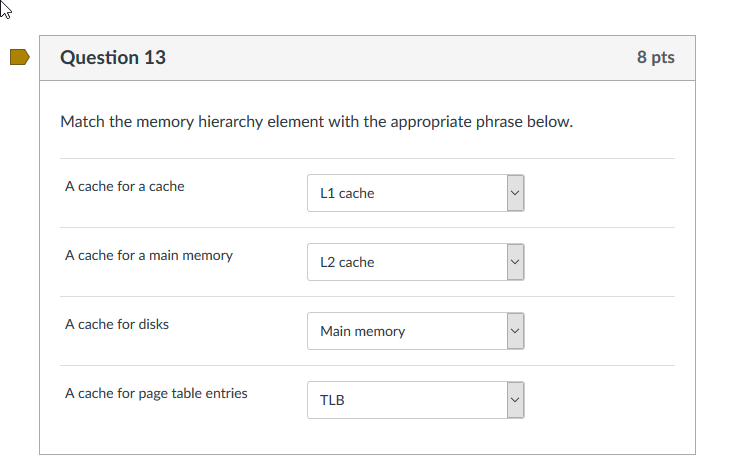Click the gray header bar of Question 13
Image resolution: width=735 pixels, height=465 pixels.
(400, 58)
